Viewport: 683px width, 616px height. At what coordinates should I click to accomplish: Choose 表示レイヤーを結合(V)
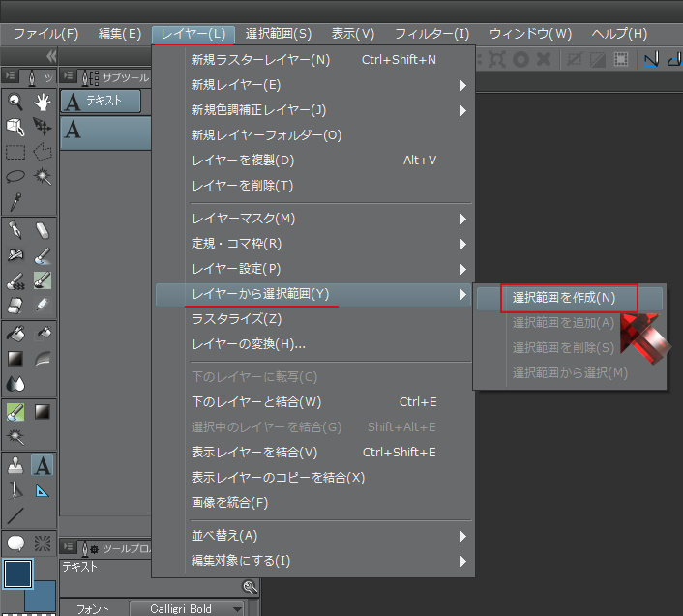point(313,453)
